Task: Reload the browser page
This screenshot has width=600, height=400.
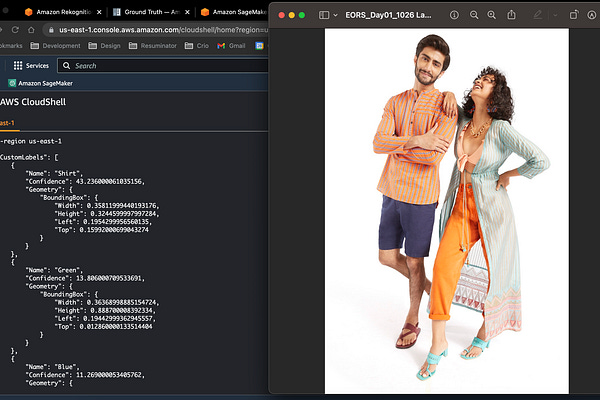Action: (x=15, y=29)
